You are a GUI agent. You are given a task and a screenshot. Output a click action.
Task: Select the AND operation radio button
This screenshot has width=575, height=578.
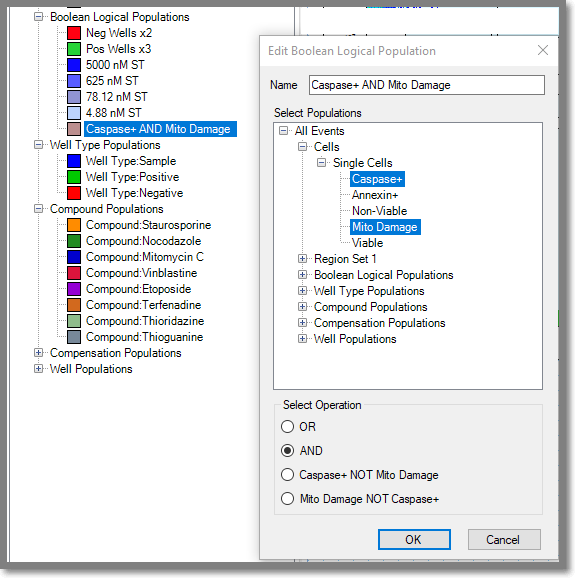pos(288,450)
